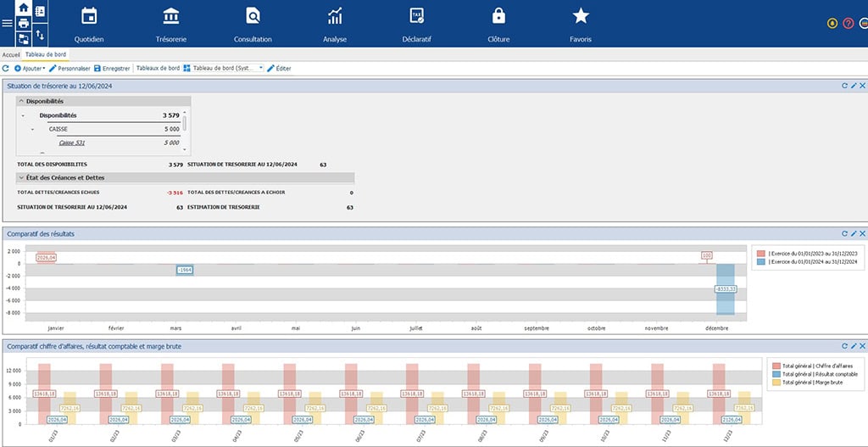Click the printer icon
868x447 pixels.
[x=23, y=23]
